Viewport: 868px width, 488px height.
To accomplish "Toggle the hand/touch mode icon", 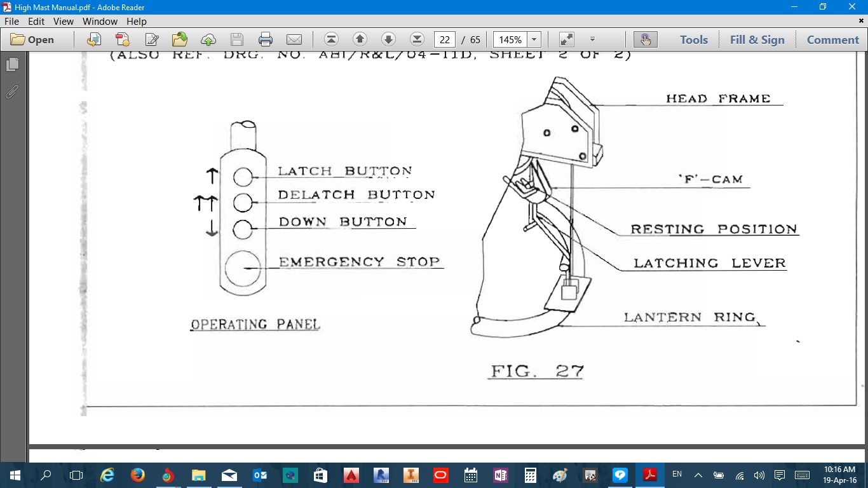I will point(646,39).
